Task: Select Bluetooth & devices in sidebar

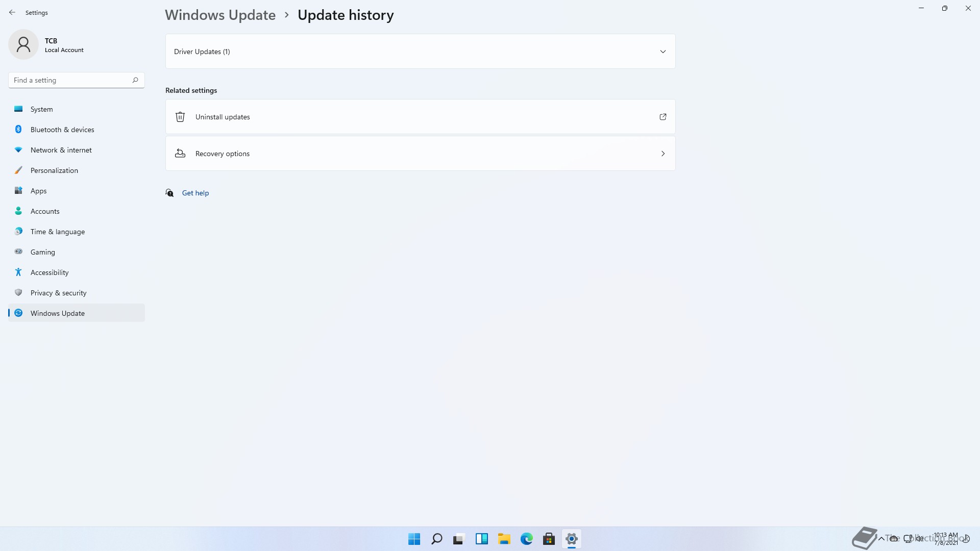Action: point(77,130)
